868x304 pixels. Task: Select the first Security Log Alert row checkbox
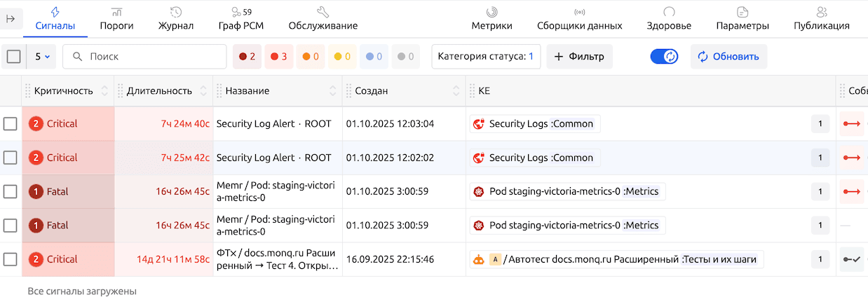[11, 124]
